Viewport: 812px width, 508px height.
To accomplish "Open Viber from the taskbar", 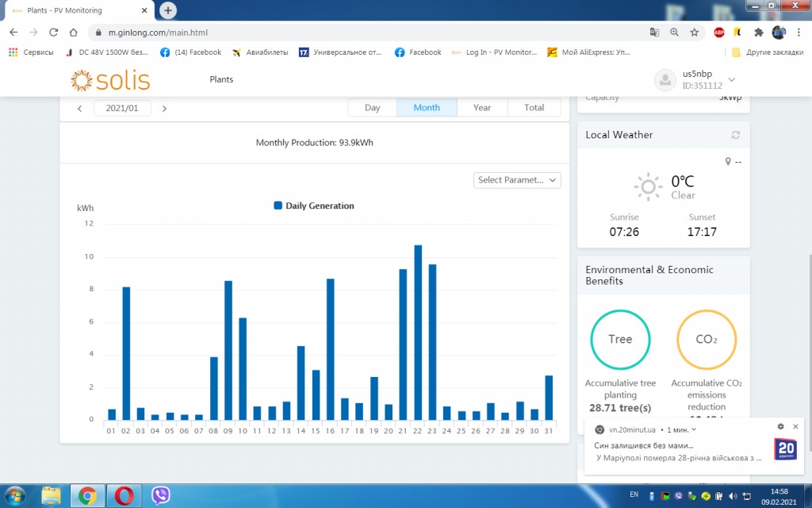I will click(x=160, y=496).
